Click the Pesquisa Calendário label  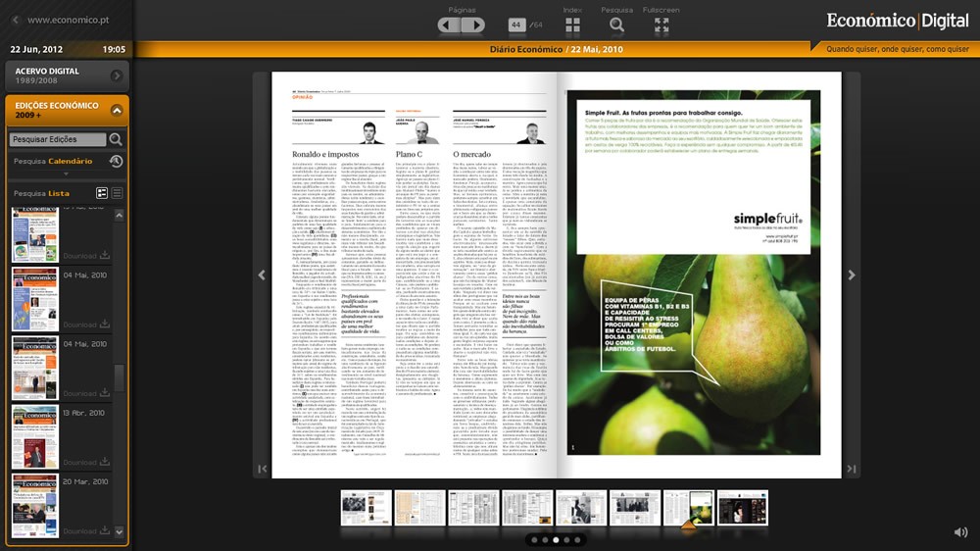click(x=53, y=162)
